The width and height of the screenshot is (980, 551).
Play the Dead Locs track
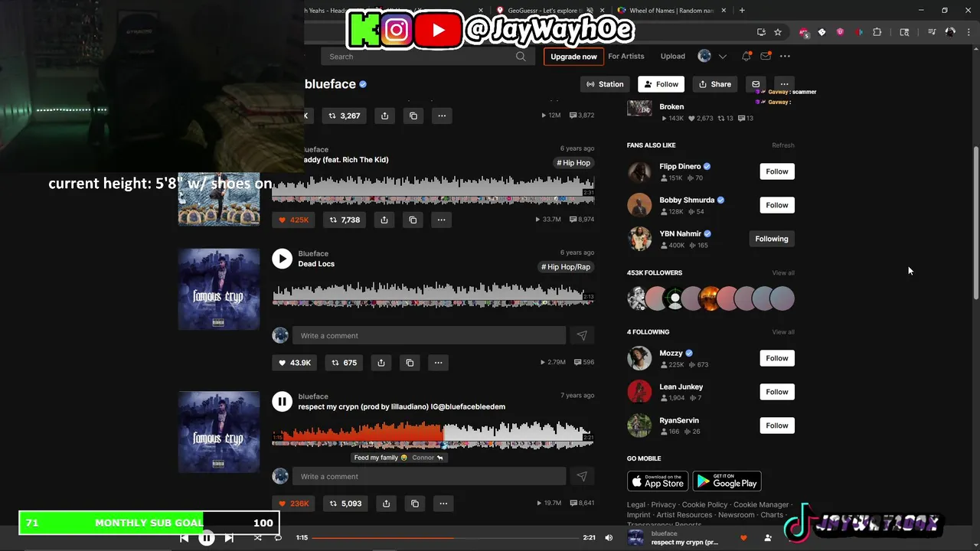(x=282, y=259)
